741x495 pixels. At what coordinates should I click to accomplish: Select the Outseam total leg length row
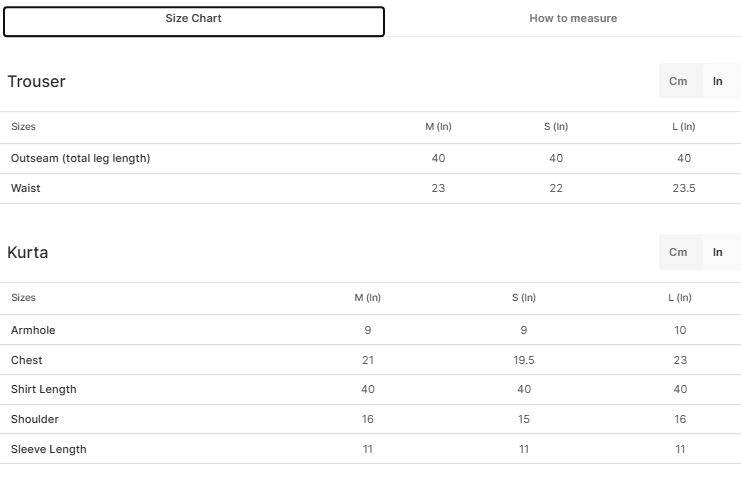(80, 158)
